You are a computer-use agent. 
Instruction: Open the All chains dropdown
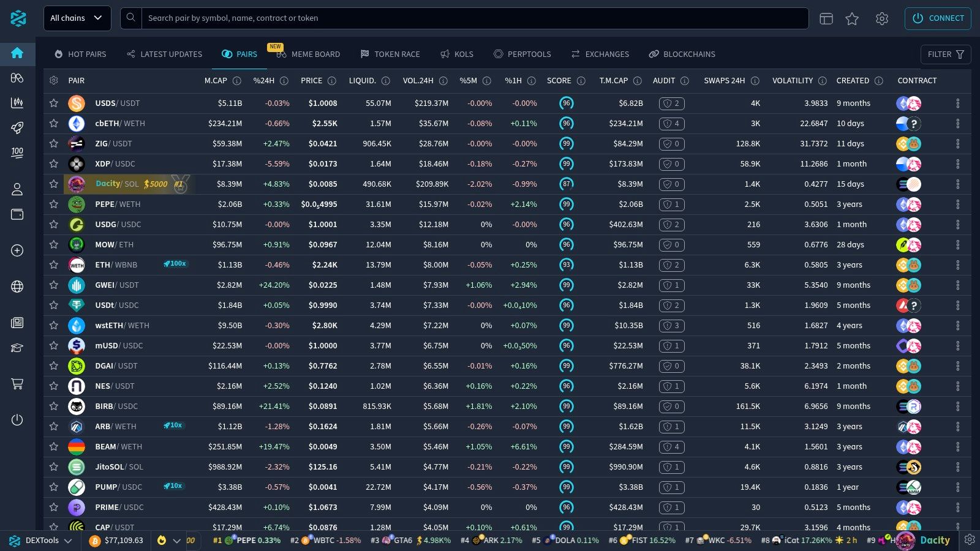click(77, 18)
